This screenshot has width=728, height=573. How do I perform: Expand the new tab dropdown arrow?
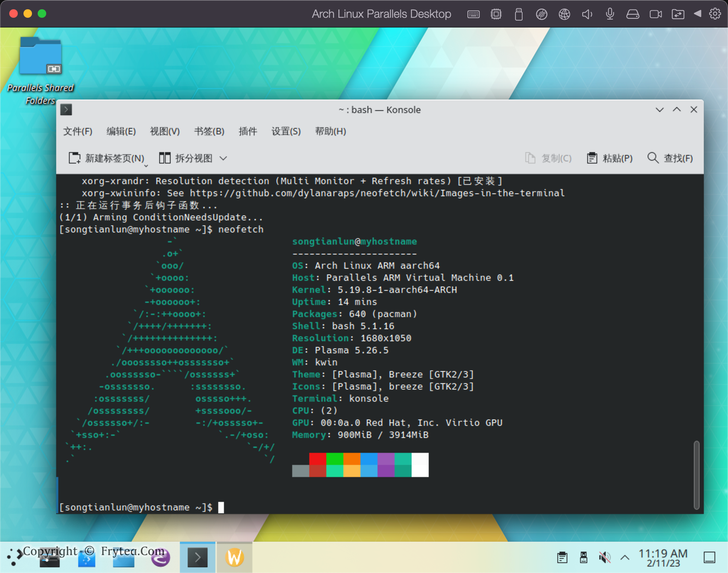(146, 166)
